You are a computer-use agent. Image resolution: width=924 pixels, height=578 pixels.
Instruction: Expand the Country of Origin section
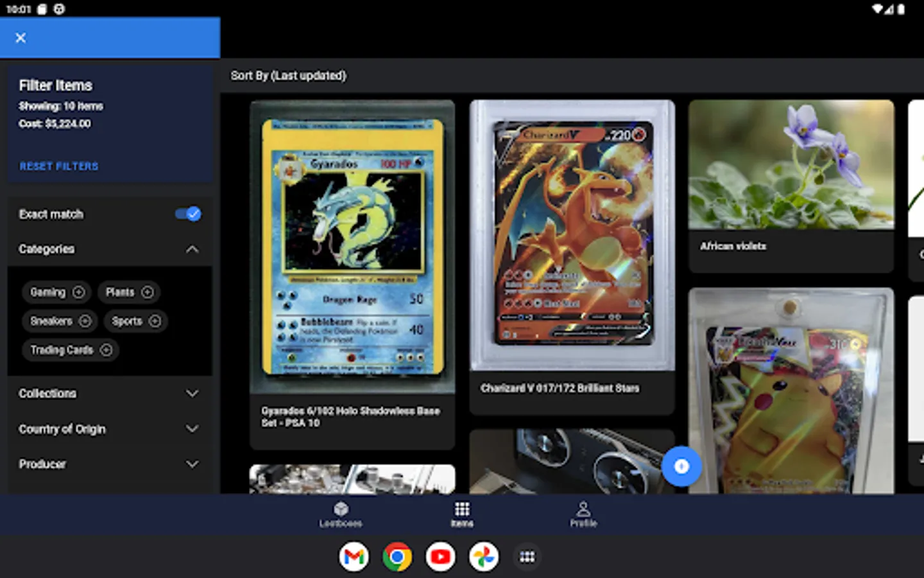pyautogui.click(x=109, y=429)
